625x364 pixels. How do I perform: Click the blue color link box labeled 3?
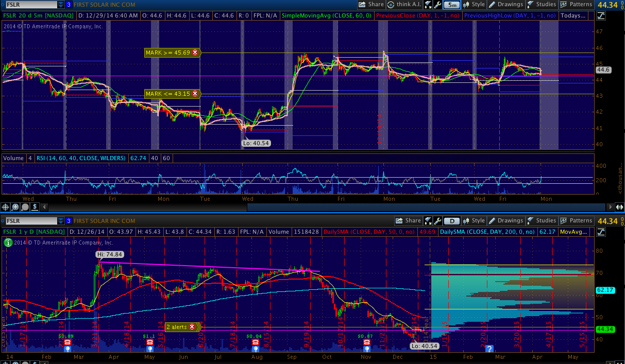pyautogui.click(x=69, y=5)
